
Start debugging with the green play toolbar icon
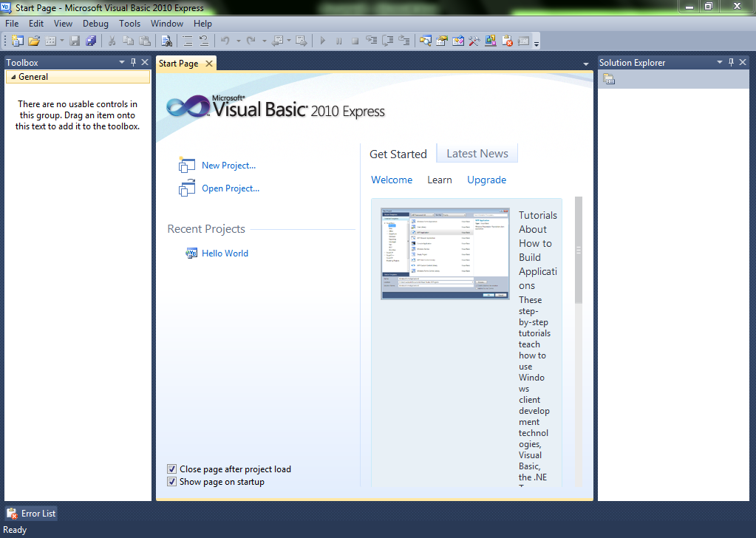coord(322,41)
